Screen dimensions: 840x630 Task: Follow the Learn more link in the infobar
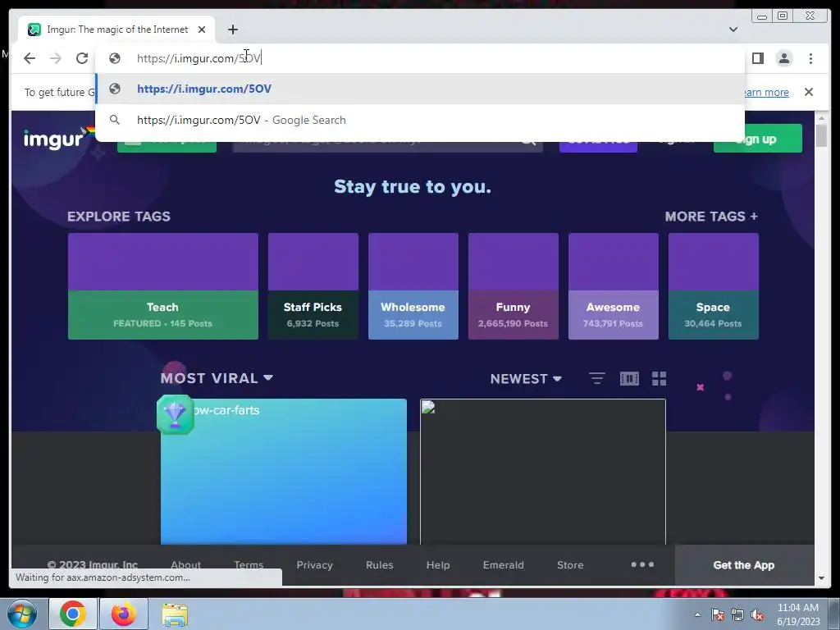[x=767, y=92]
